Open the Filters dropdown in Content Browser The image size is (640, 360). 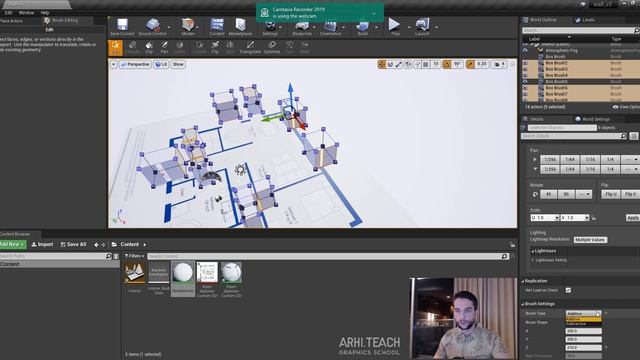click(x=134, y=256)
